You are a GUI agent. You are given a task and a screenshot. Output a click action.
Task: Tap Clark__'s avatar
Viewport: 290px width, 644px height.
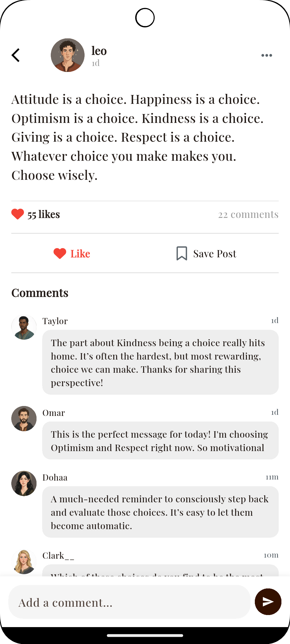click(x=24, y=561)
